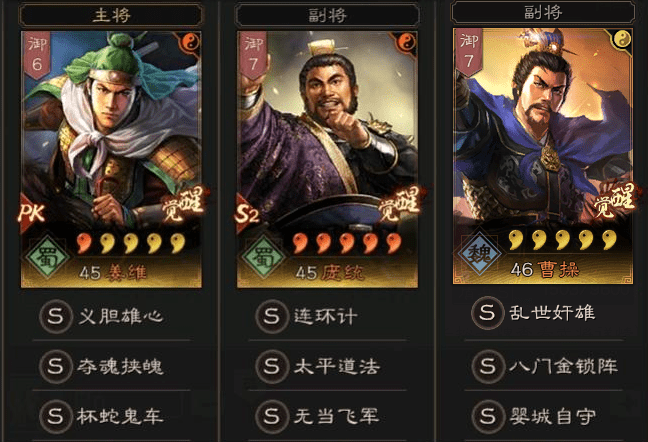
Task: Select the 曹操 hero card portrait
Action: [543, 156]
